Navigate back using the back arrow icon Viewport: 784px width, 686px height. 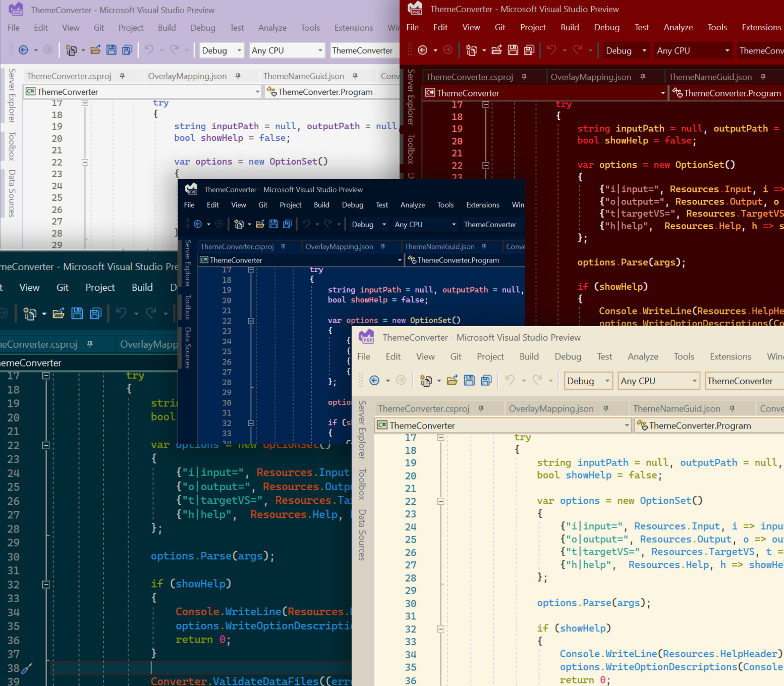[x=374, y=380]
